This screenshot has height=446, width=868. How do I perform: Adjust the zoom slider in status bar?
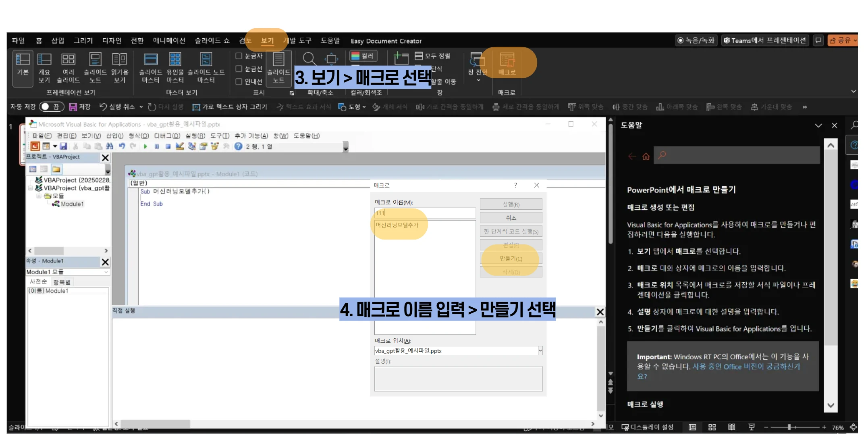[789, 427]
